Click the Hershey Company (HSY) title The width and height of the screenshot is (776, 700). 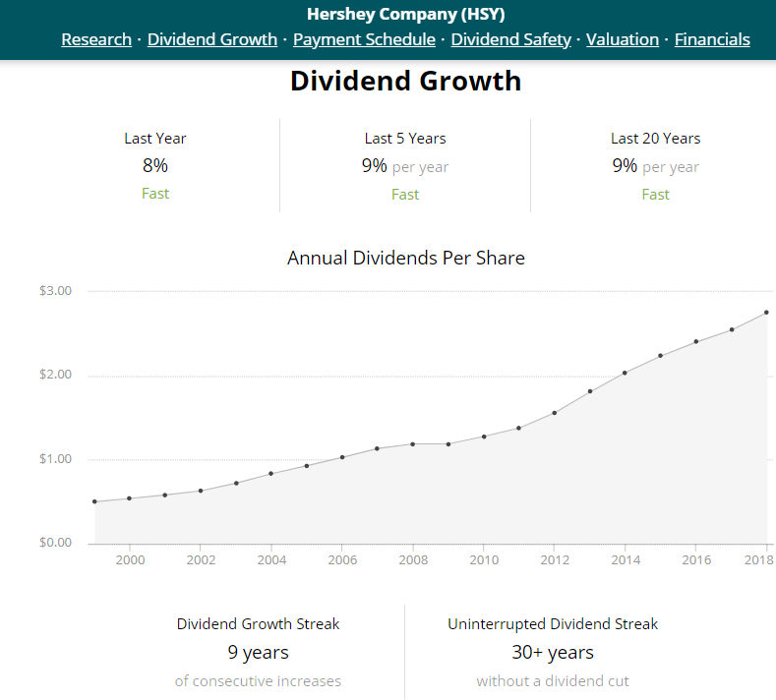click(x=406, y=14)
